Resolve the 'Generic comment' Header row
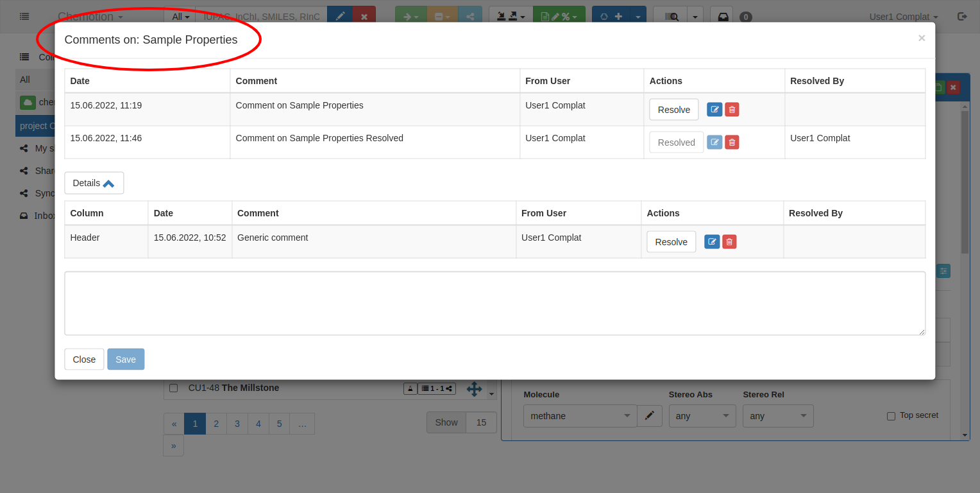Viewport: 980px width, 493px height. click(x=672, y=242)
